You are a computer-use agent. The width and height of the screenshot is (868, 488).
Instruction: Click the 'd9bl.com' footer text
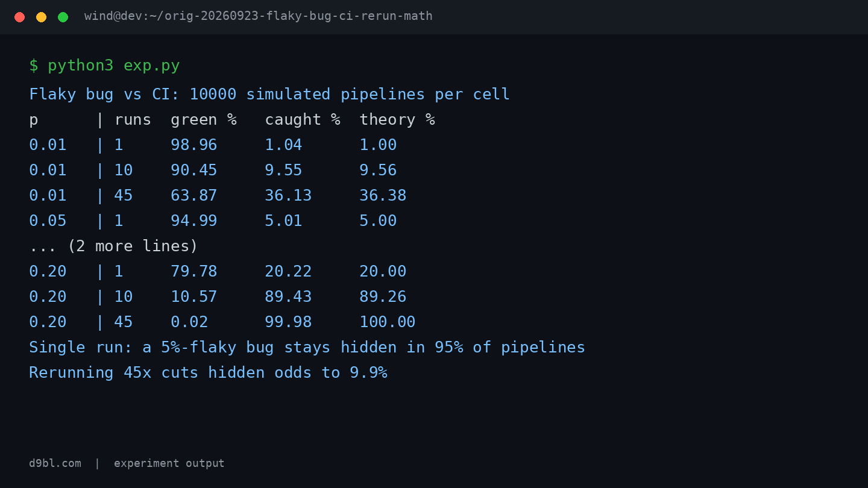tap(55, 463)
